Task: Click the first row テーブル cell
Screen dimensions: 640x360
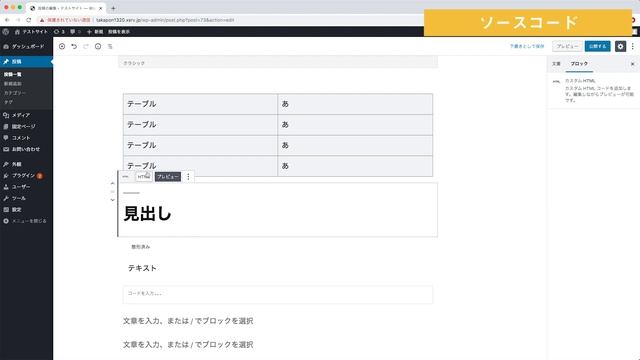Action: point(200,104)
